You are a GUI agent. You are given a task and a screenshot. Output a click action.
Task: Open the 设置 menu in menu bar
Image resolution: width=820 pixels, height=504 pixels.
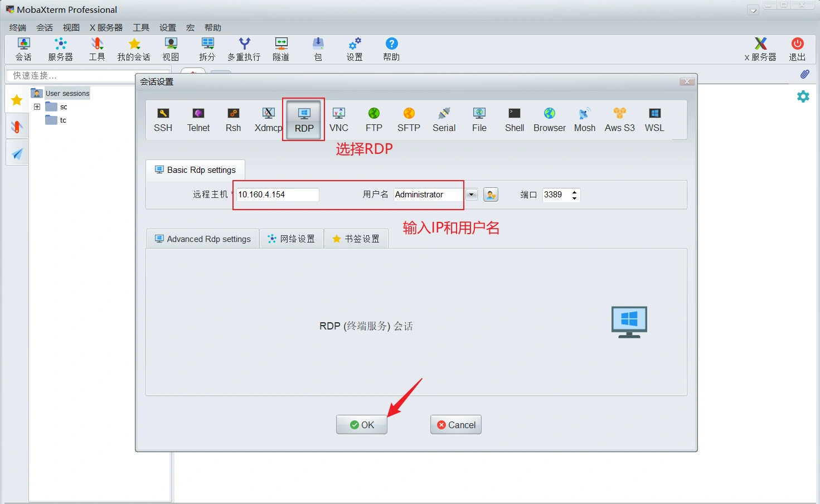click(x=168, y=27)
